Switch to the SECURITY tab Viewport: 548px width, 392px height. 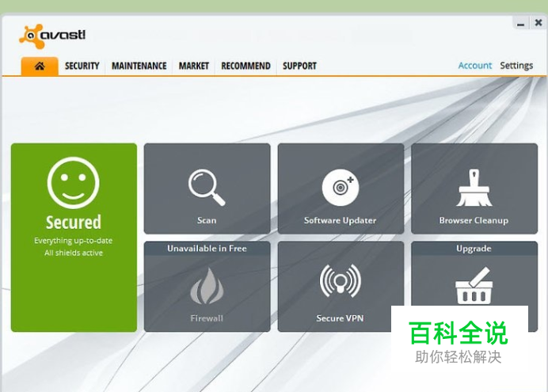pos(82,66)
